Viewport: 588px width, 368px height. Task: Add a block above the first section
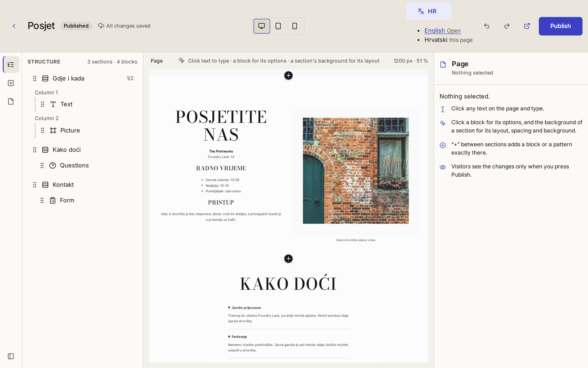pyautogui.click(x=288, y=75)
